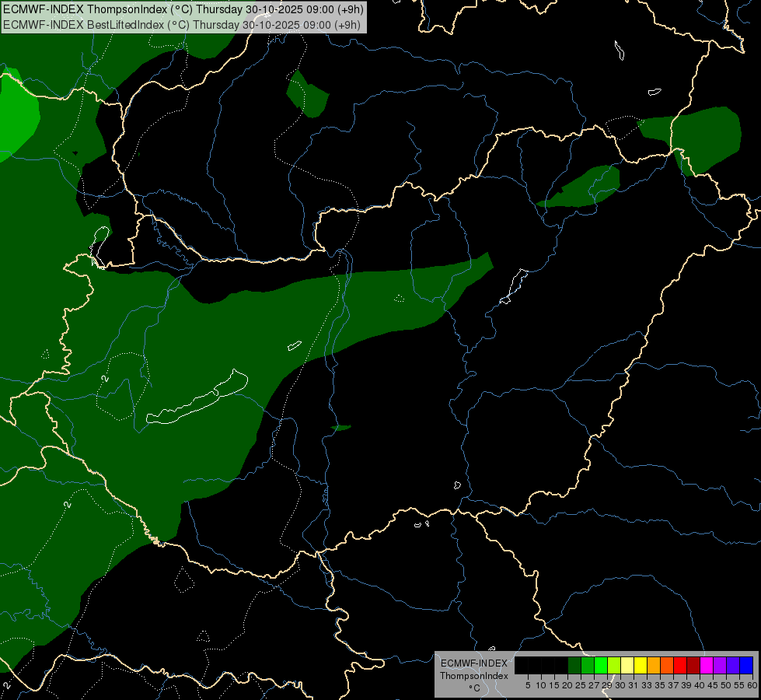
Task: Pick the yellow-green 29–30 legend swatch
Action: pos(614,665)
